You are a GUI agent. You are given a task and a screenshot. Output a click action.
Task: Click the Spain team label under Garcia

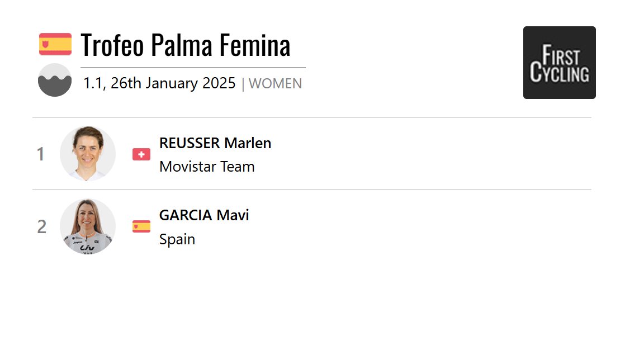pos(177,239)
